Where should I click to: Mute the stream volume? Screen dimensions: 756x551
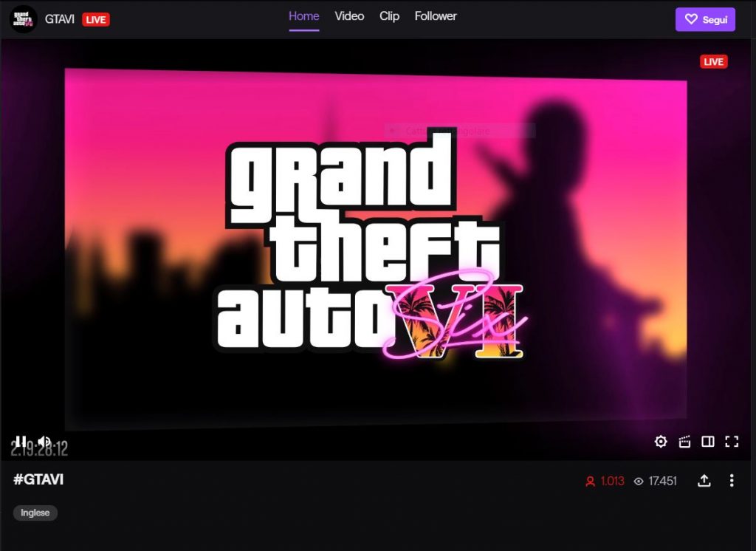coord(44,440)
